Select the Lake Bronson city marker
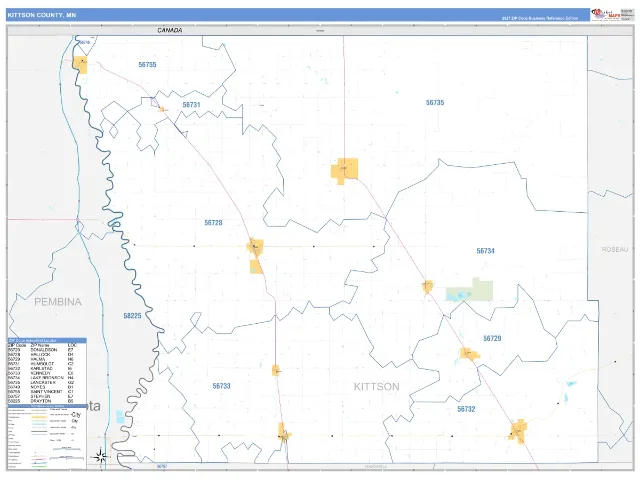Image resolution: width=640 pixels, height=480 pixels. pos(427,286)
